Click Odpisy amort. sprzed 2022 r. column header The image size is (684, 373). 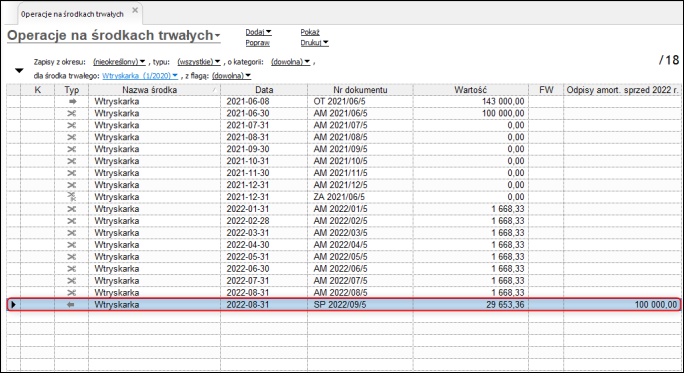point(622,90)
